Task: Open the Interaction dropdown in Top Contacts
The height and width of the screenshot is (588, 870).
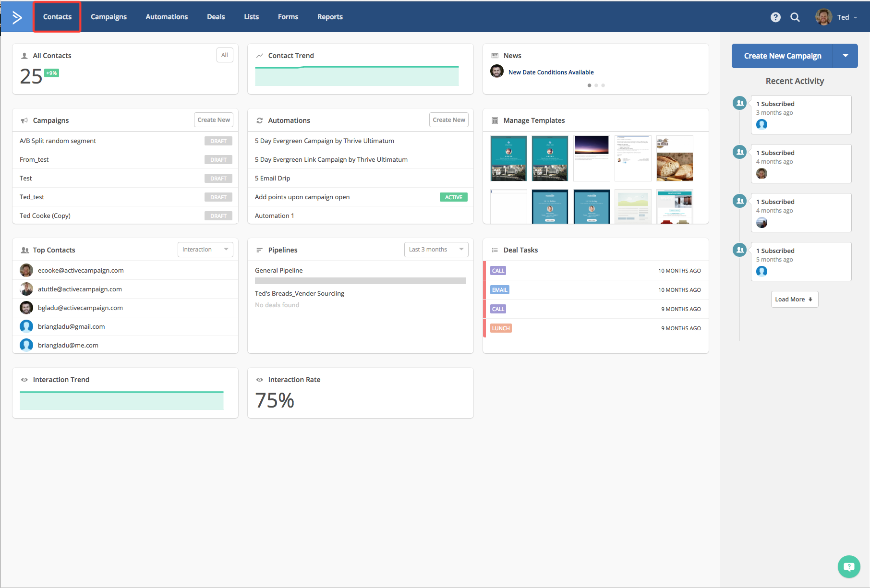Action: (205, 250)
